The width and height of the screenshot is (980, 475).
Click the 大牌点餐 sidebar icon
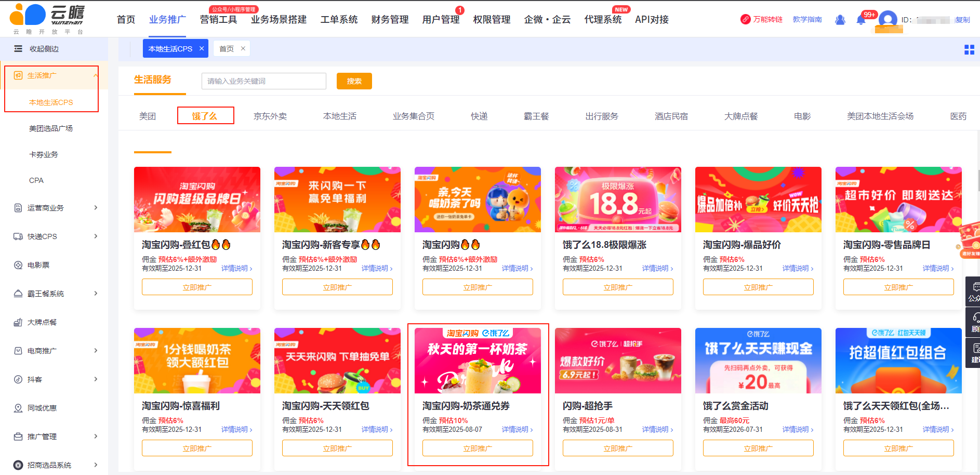18,322
